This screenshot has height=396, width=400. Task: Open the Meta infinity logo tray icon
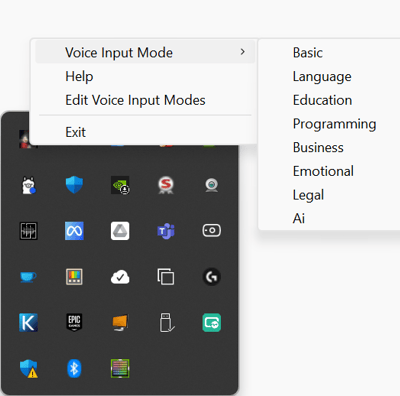click(74, 231)
